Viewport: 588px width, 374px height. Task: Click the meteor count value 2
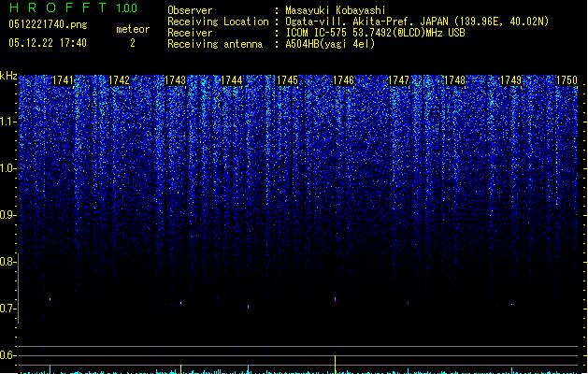133,43
